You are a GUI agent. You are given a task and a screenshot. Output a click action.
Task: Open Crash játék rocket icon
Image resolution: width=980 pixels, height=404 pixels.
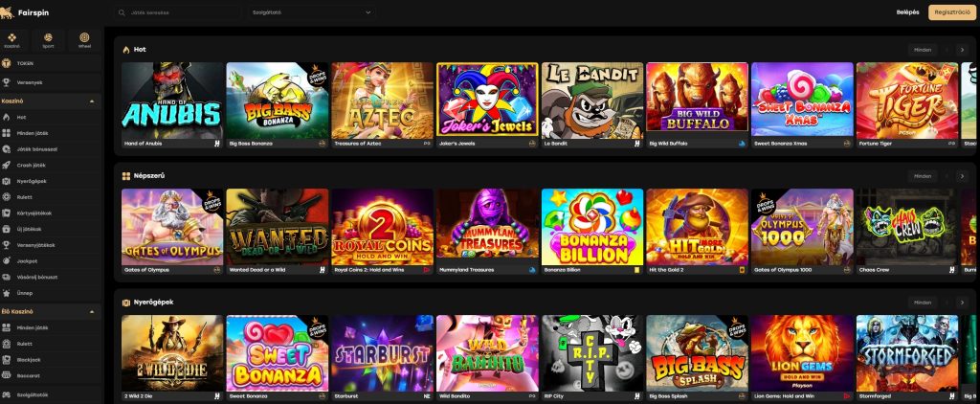pos(7,165)
